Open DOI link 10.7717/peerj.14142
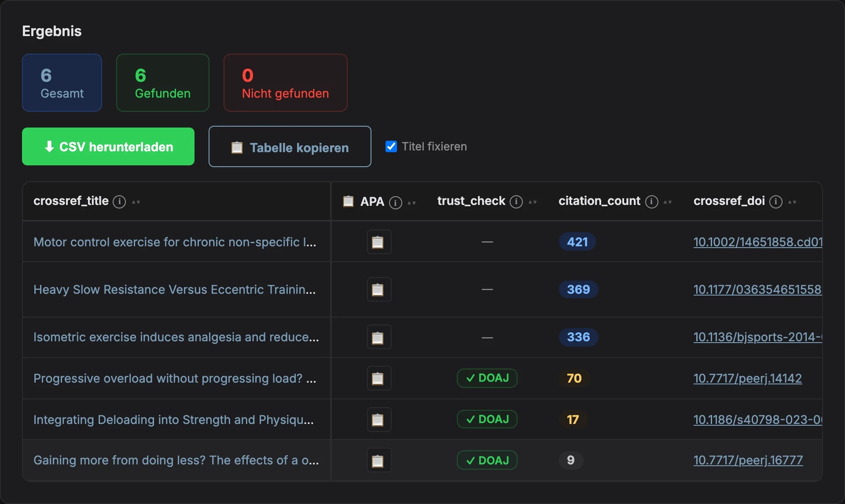Image resolution: width=845 pixels, height=504 pixels. (x=748, y=378)
